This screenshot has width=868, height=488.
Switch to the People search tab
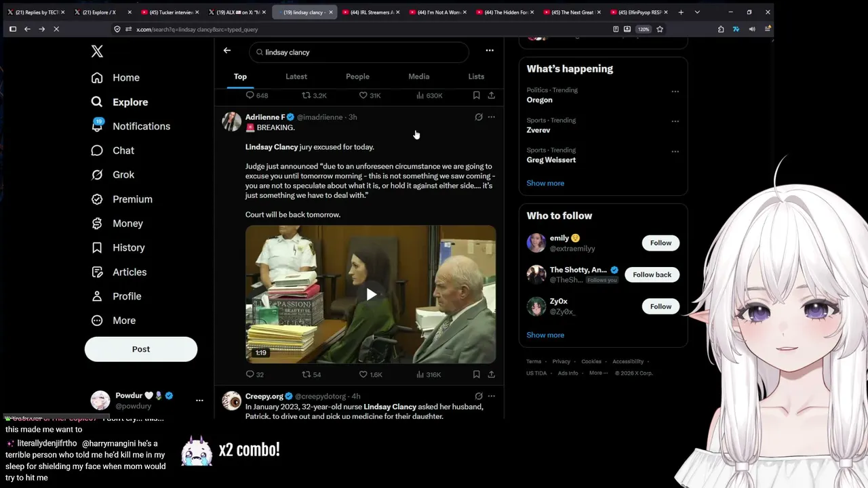coord(357,77)
